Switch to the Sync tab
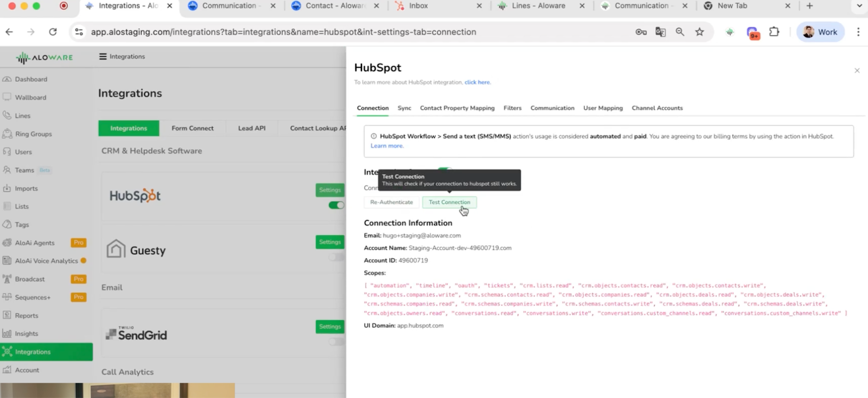The image size is (868, 398). click(404, 108)
